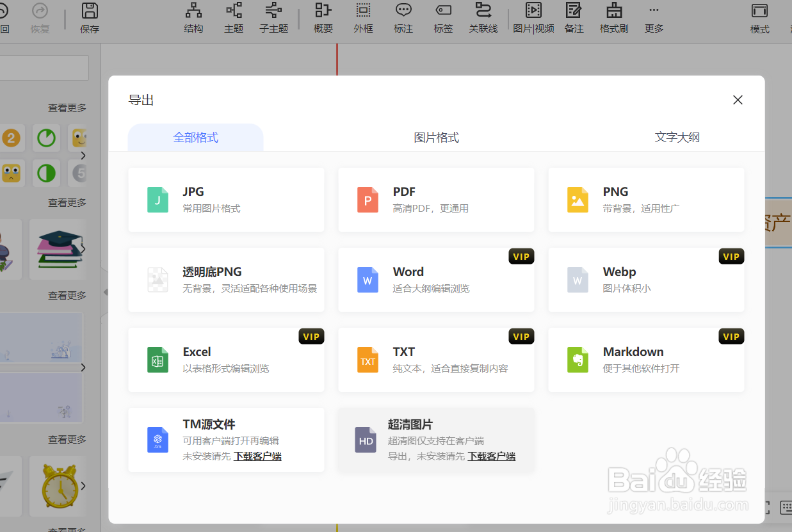Select the JPG export format card
Screen dimensions: 792x532
[226, 200]
